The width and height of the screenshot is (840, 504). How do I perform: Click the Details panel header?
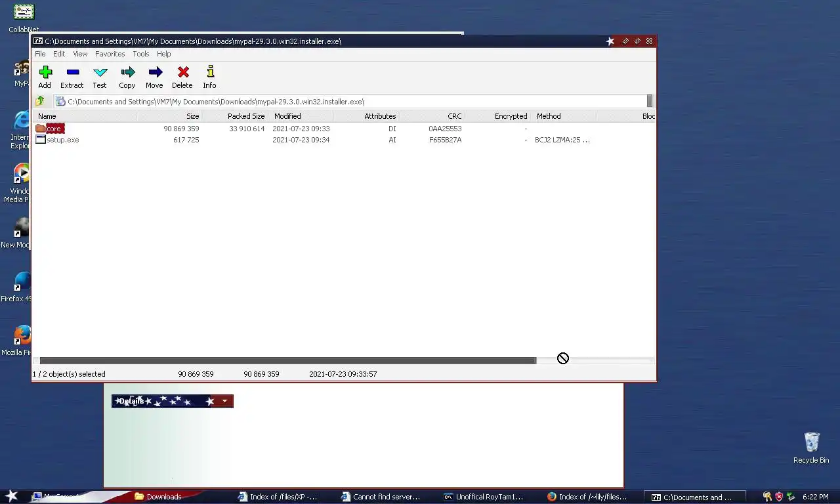[x=172, y=401]
